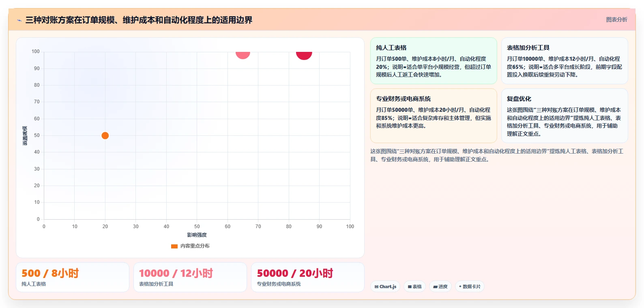Click the summary paragraph below the info cards
Image resolution: width=644 pixels, height=308 pixels.
tap(497, 155)
